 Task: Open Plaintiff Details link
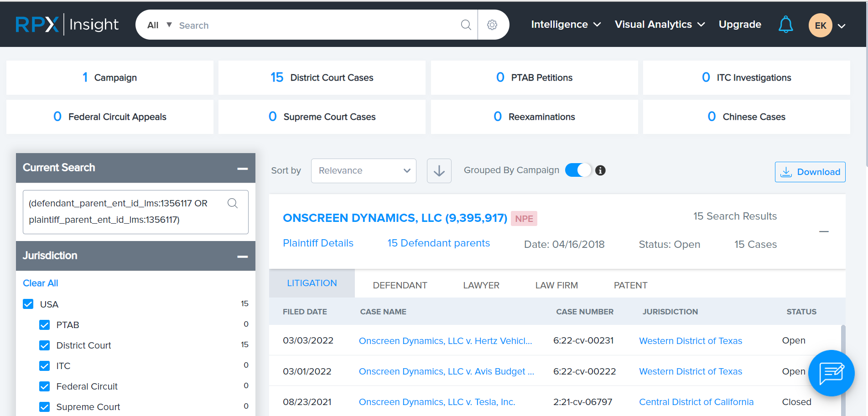click(x=318, y=243)
